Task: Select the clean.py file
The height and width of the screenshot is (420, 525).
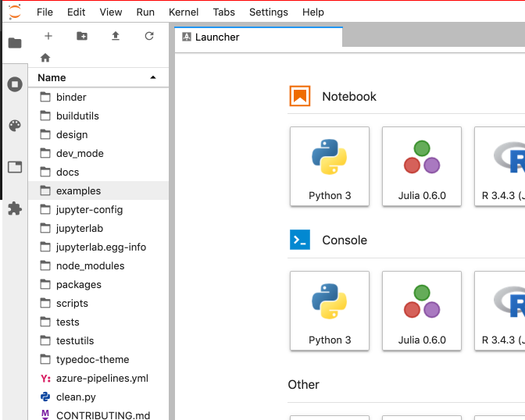Action: [98, 397]
